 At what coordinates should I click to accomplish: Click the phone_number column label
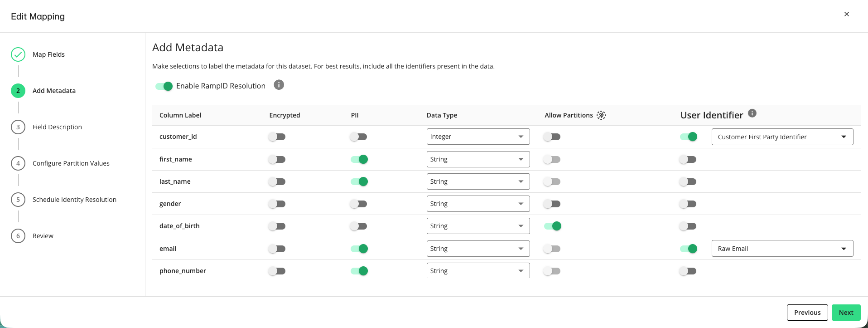point(183,271)
